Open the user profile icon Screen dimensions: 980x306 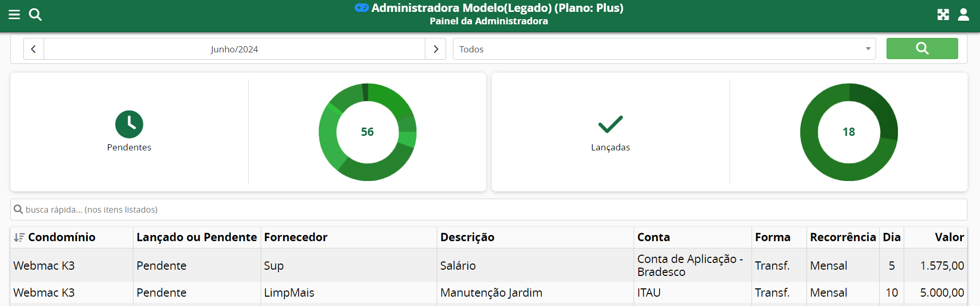[963, 15]
